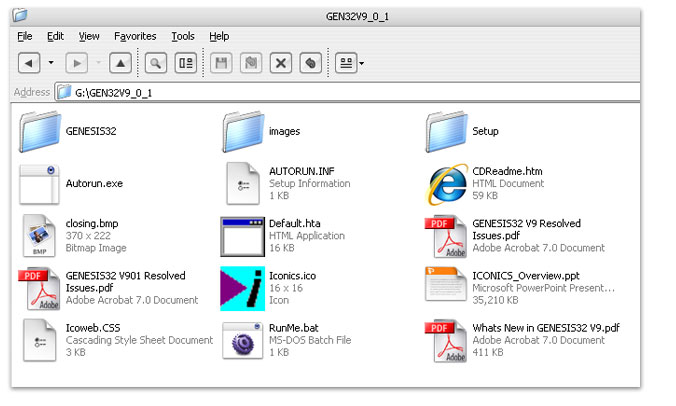
Task: Expand the Views dropdown arrow
Action: (362, 63)
